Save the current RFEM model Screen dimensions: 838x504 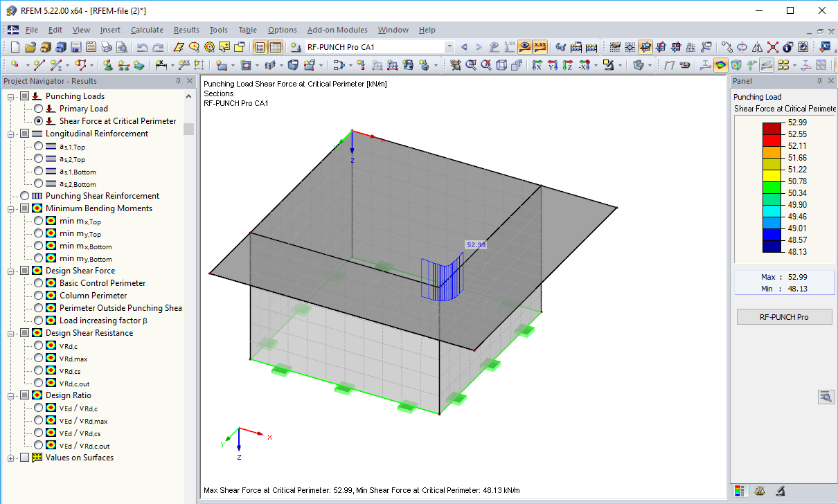pos(75,46)
